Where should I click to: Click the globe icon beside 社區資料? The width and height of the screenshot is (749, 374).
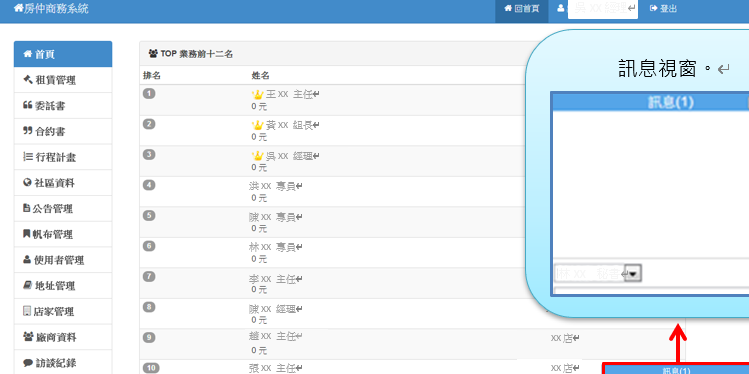pos(27,183)
